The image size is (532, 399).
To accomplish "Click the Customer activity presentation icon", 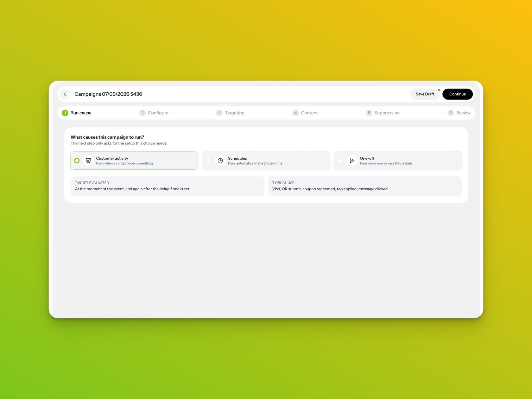I will click(88, 161).
